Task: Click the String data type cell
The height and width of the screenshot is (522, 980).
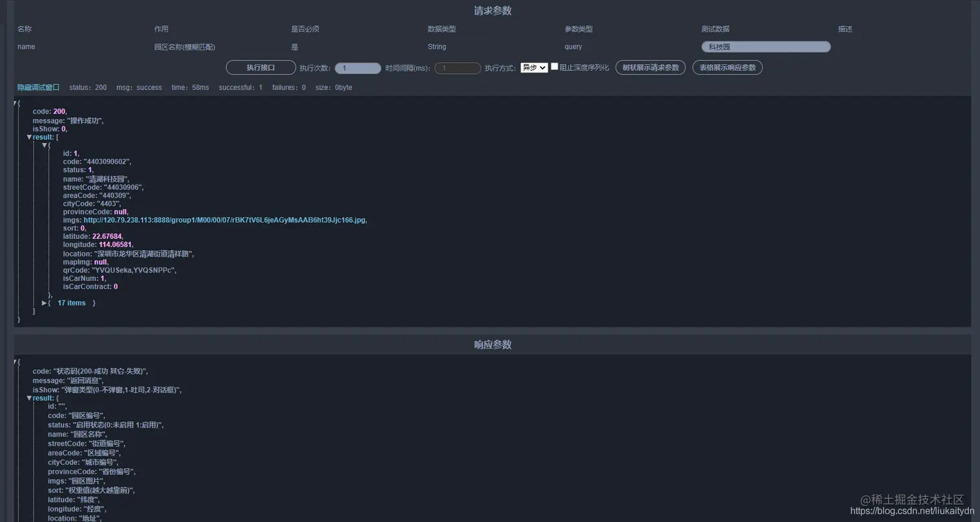Action: pos(437,47)
